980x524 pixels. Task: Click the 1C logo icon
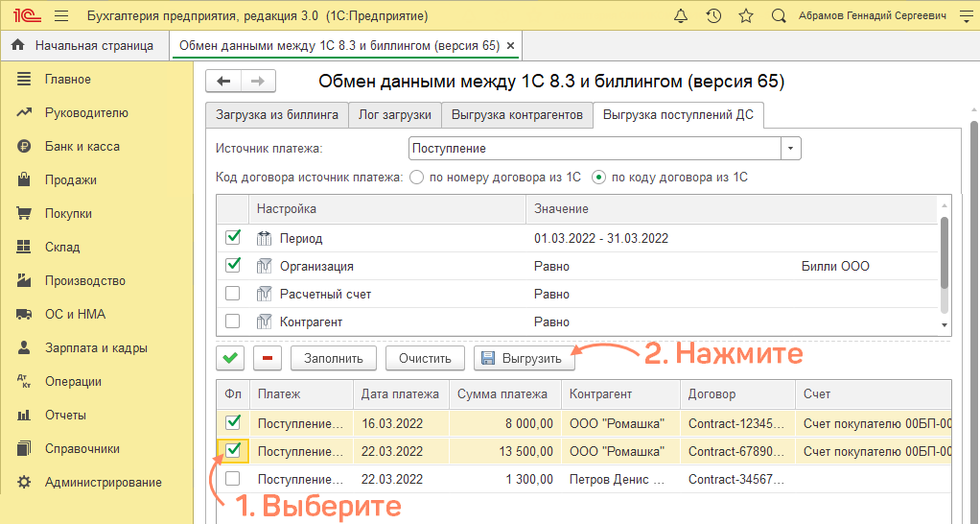pyautogui.click(x=27, y=15)
